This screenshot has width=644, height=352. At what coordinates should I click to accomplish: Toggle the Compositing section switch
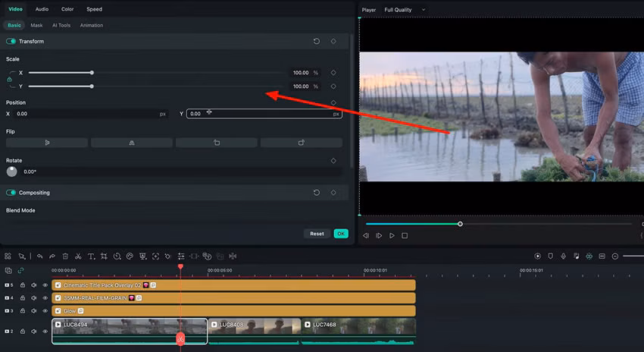tap(11, 193)
